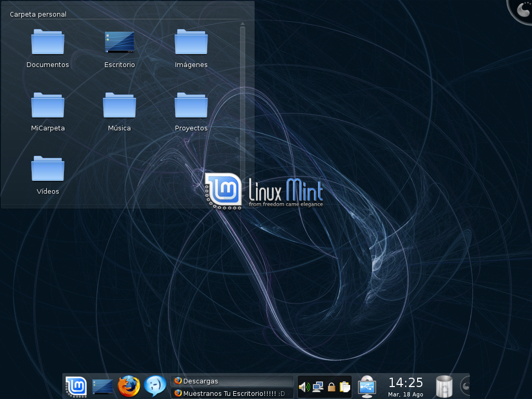532x399 pixels.
Task: Switch to Muestranos Tu Escritorio window
Action: coord(232,393)
